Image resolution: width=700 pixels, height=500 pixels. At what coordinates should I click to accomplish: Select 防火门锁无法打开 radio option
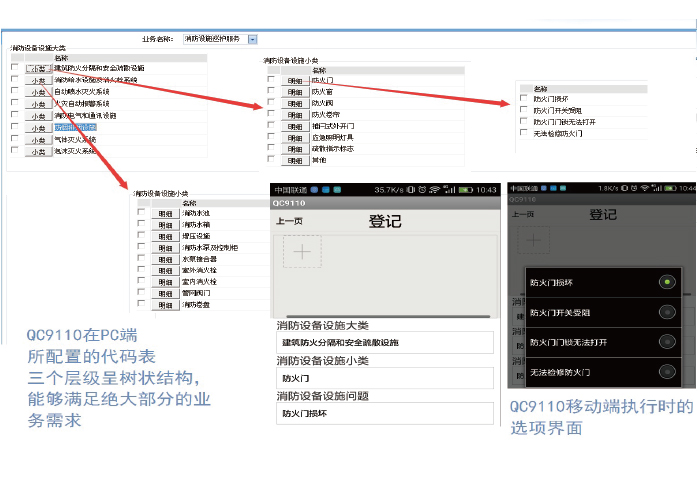(x=665, y=342)
